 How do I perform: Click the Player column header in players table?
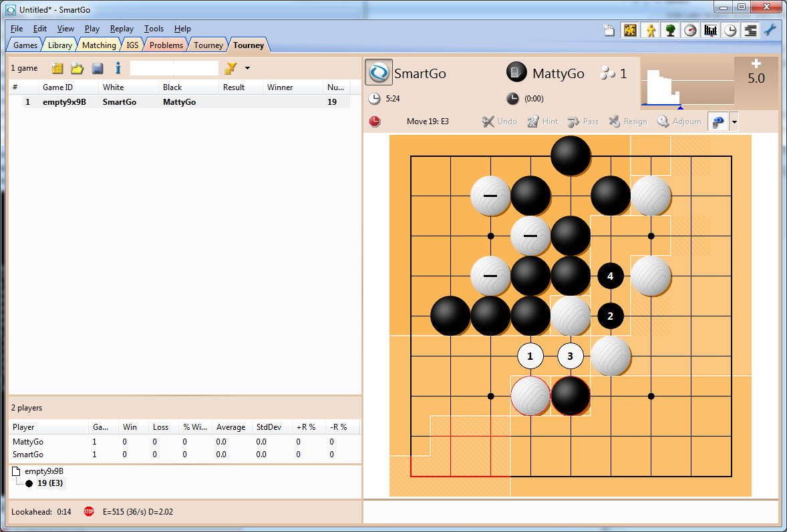(49, 427)
